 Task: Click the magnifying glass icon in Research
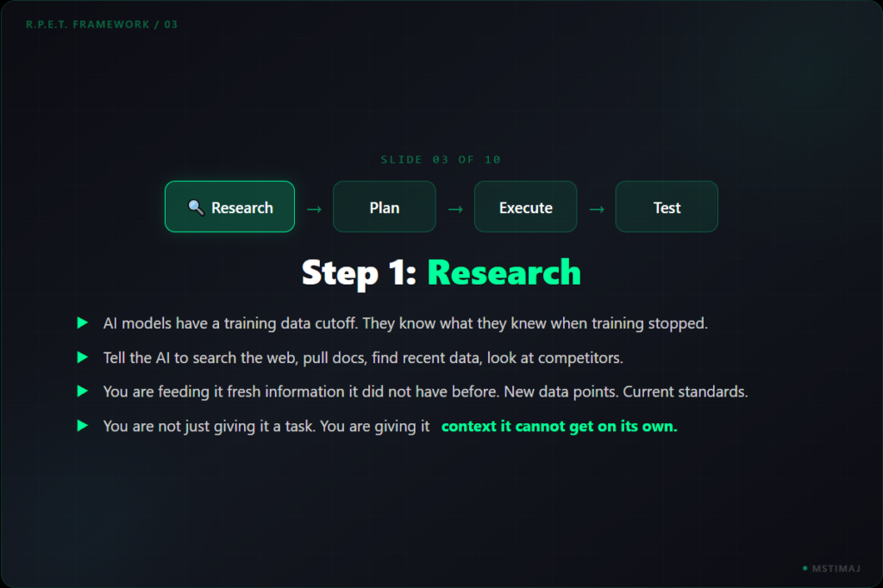pos(196,207)
